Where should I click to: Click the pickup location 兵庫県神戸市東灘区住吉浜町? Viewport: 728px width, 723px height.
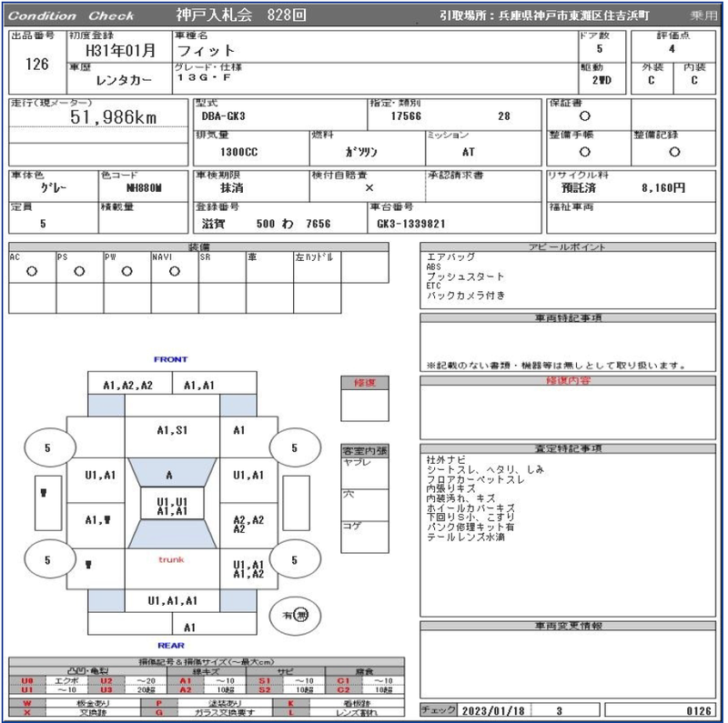click(x=574, y=15)
